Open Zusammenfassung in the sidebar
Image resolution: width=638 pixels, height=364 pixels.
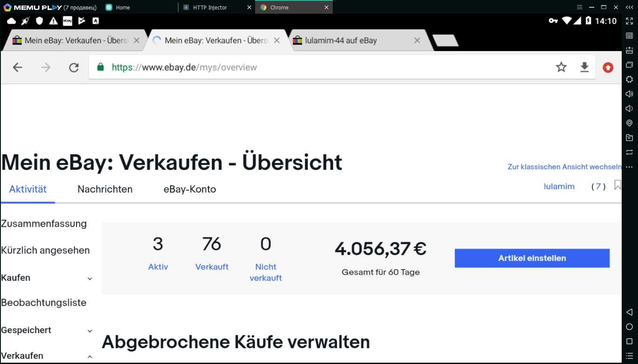coord(44,223)
